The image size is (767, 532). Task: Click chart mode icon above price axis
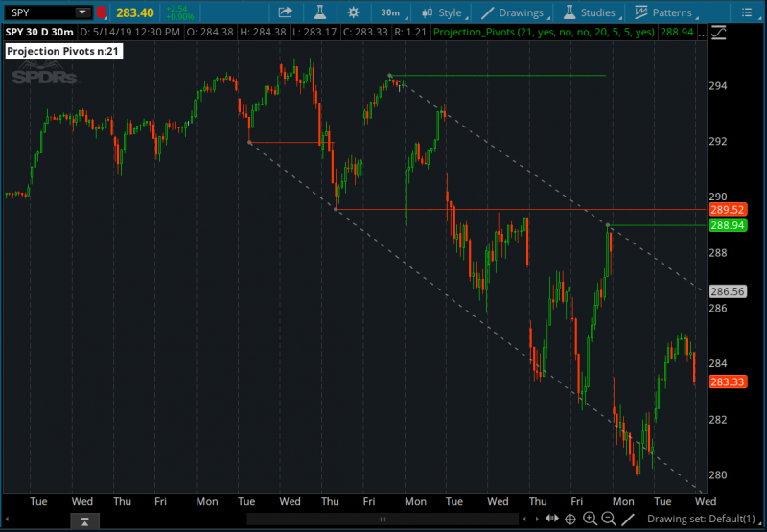719,32
